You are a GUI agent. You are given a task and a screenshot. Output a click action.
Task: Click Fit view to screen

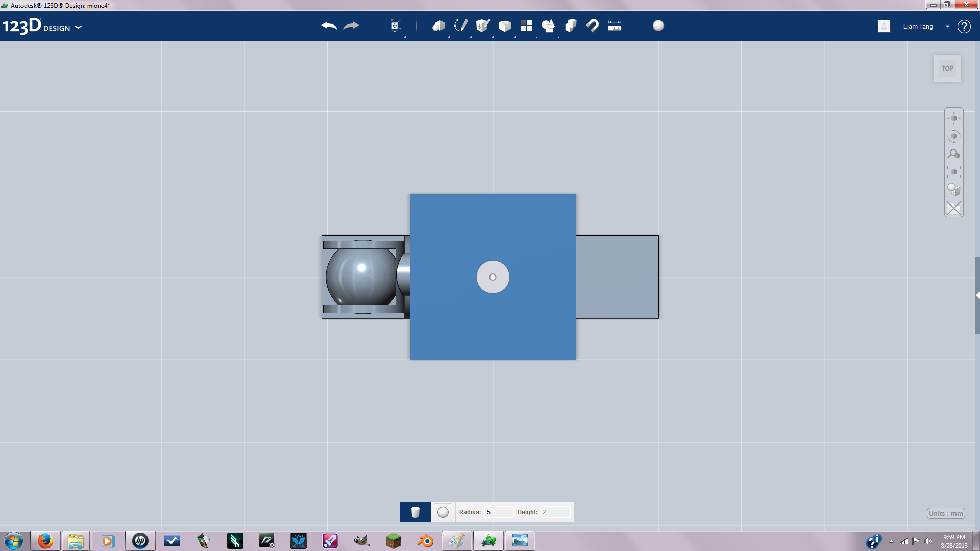954,172
